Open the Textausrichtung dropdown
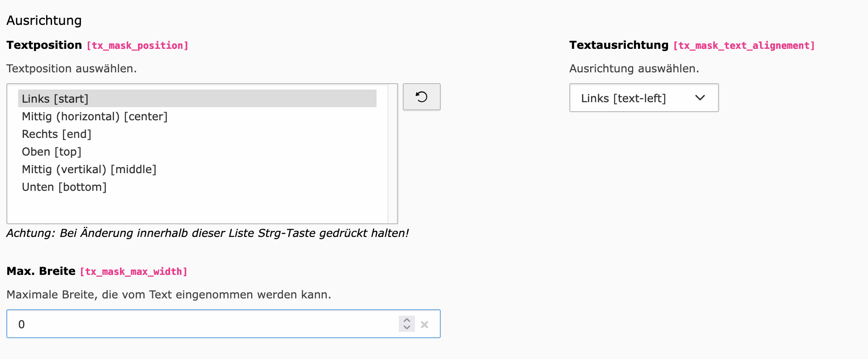Screen dimensions: 868x359 point(644,98)
